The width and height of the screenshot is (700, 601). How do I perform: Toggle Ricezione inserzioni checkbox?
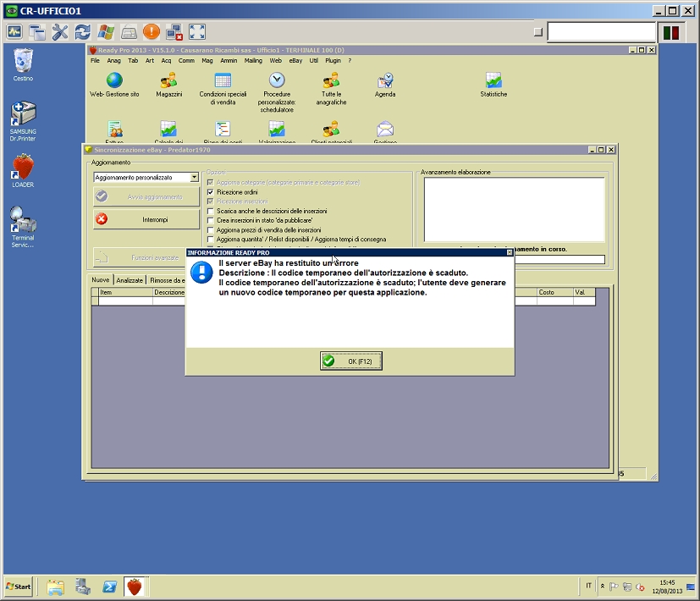tap(210, 201)
